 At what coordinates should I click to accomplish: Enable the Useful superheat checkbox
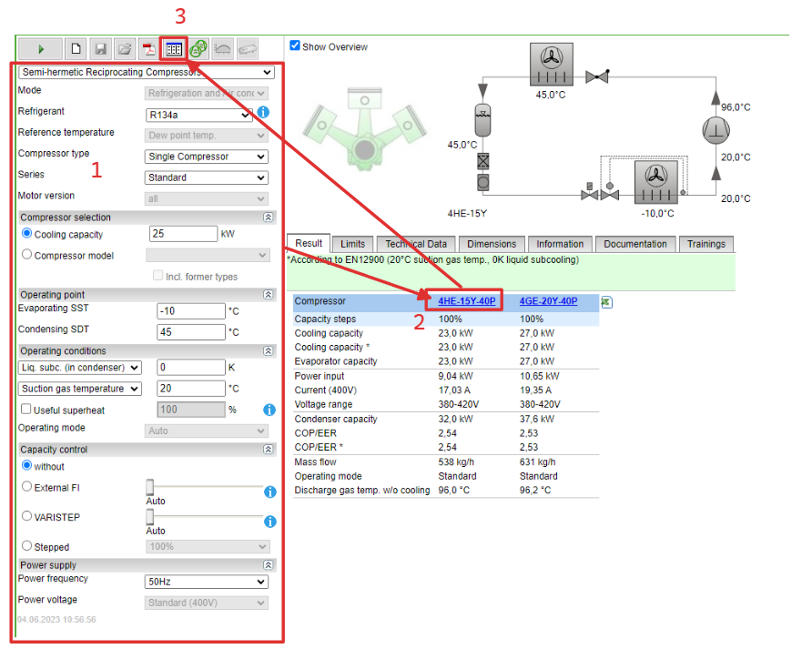[x=27, y=410]
